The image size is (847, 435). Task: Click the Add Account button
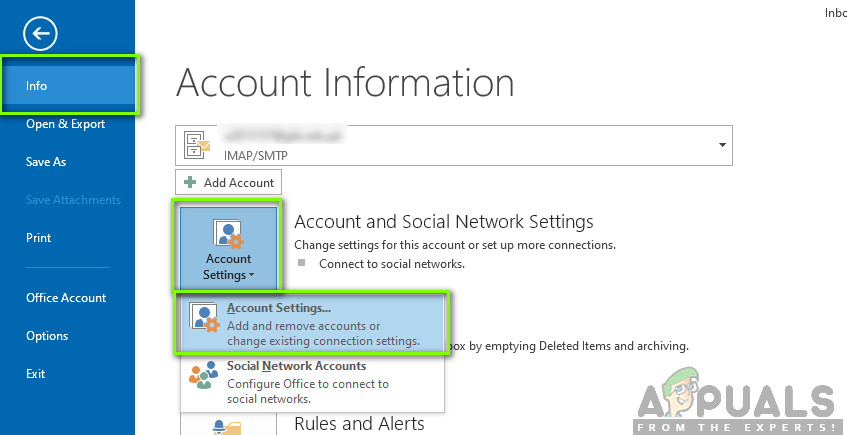(x=228, y=183)
